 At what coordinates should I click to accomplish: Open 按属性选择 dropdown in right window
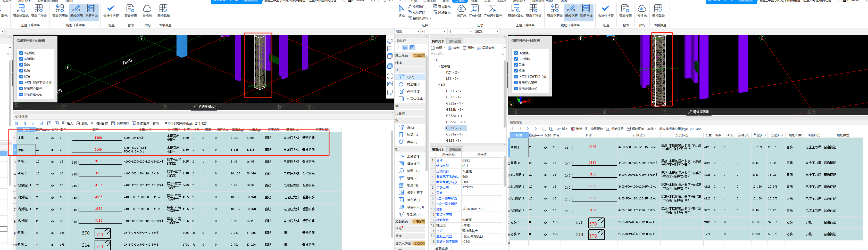[420, 19]
